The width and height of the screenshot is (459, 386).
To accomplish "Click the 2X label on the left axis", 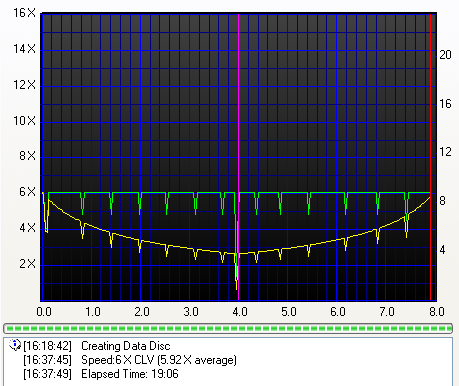I will [x=27, y=264].
